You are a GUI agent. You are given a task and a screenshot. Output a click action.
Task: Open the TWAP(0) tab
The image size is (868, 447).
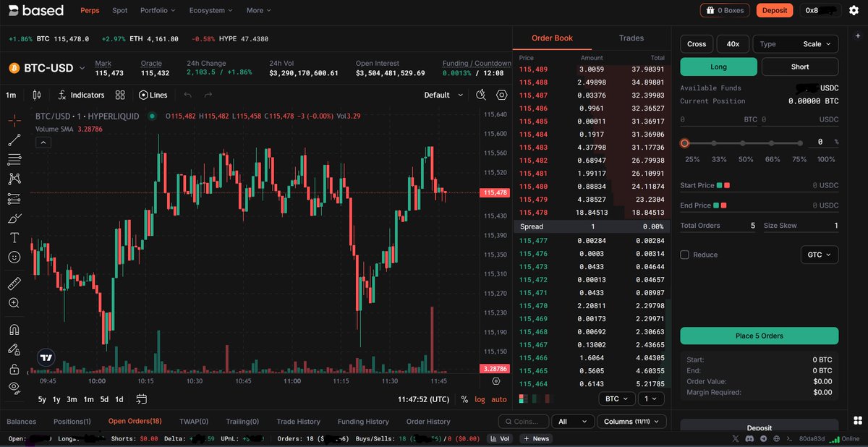pyautogui.click(x=194, y=421)
